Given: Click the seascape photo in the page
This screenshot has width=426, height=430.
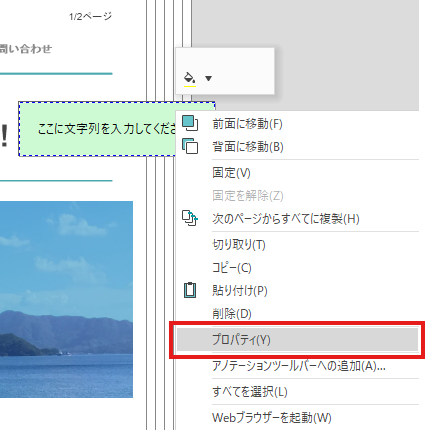Looking at the screenshot, I should tap(66, 299).
